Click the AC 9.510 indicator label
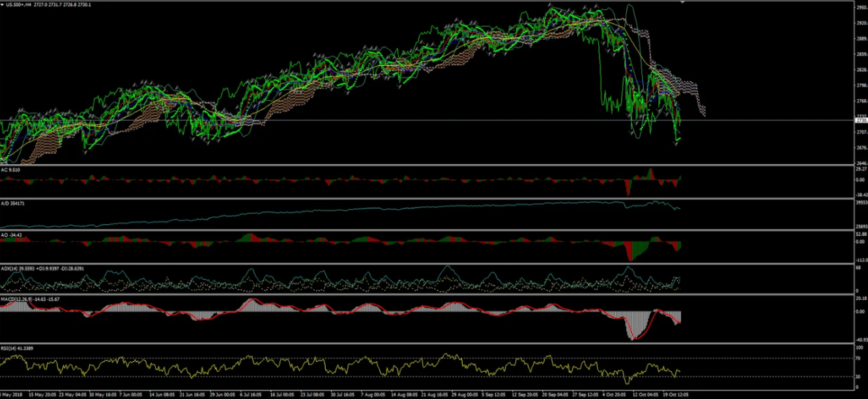Screen dimensions: 868x399 [9, 170]
